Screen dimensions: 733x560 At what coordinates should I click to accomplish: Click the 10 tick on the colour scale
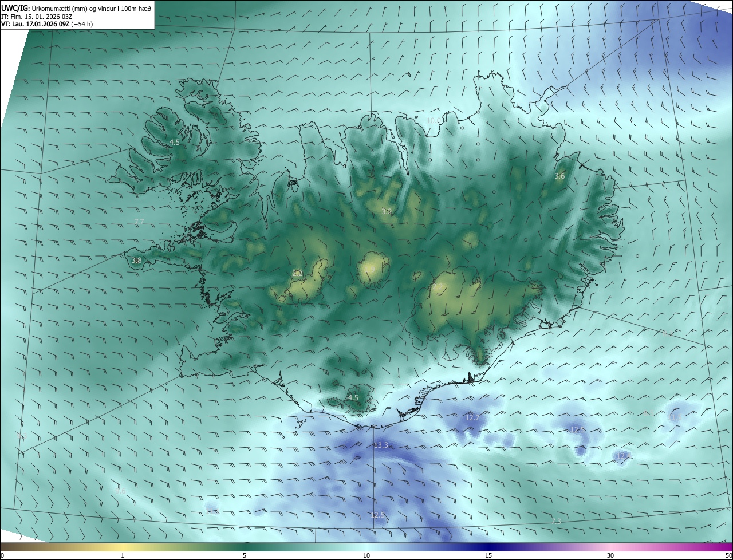point(366,555)
